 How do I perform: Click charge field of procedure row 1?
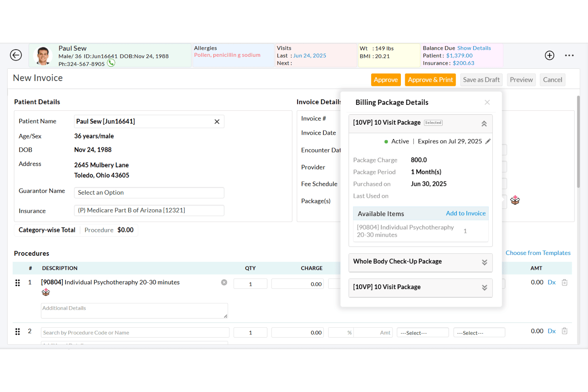point(298,284)
